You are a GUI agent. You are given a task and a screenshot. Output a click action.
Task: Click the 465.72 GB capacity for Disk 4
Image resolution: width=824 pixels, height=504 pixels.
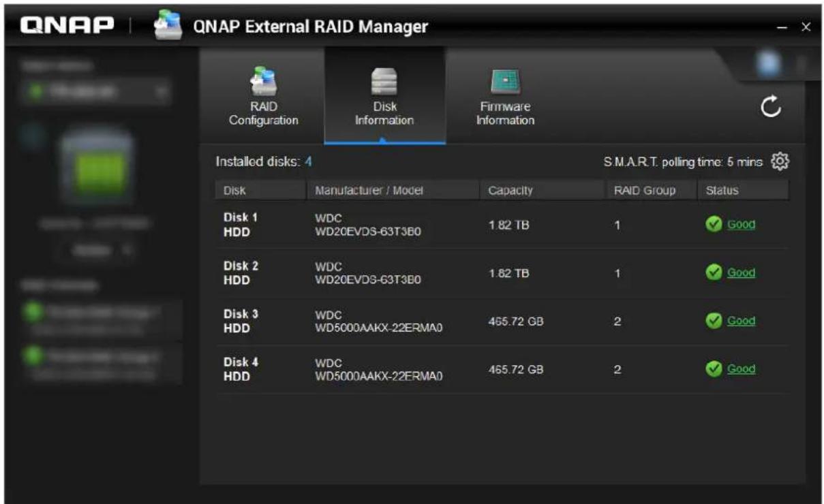tap(516, 369)
